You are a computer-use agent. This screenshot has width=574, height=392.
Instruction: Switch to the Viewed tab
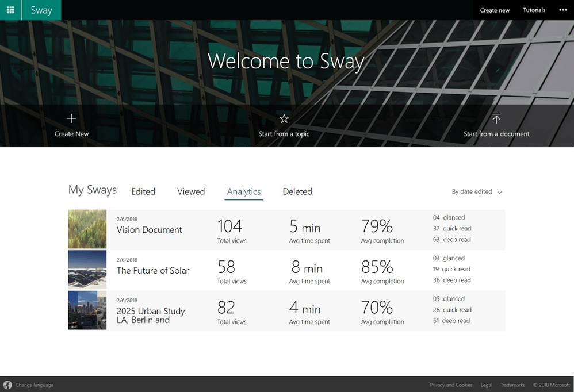click(191, 192)
